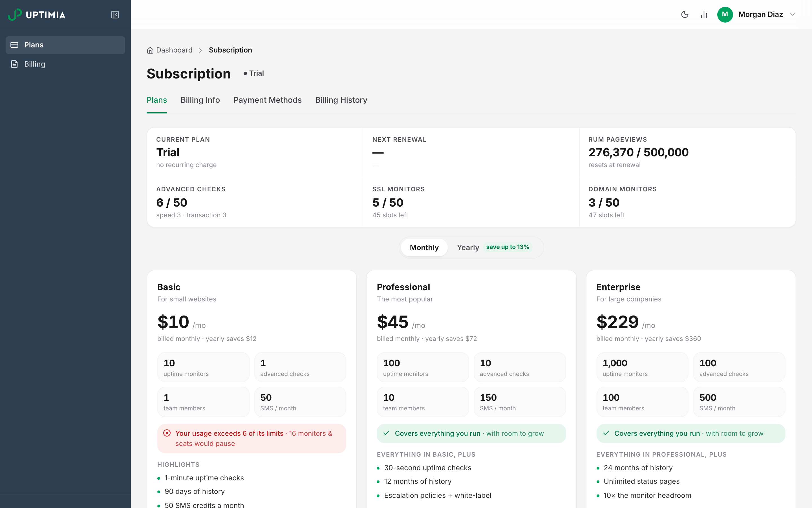Click the Subscription breadcrumb item

[230, 50]
